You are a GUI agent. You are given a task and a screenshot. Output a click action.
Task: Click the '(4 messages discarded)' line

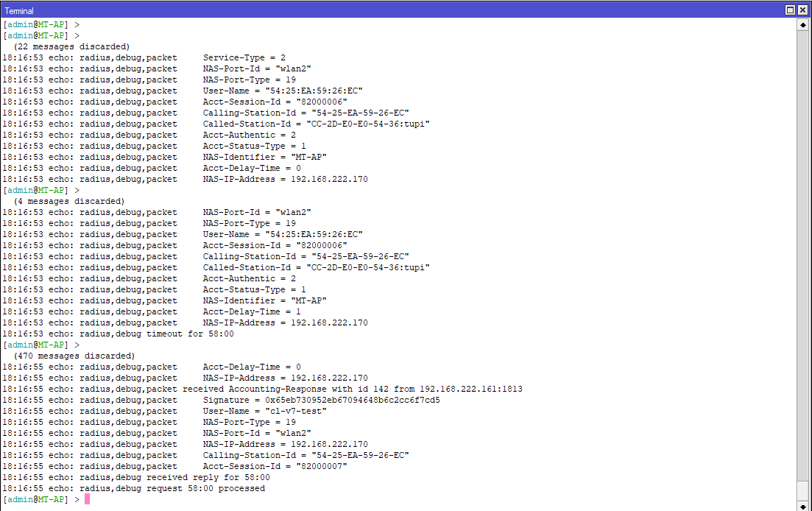69,202
